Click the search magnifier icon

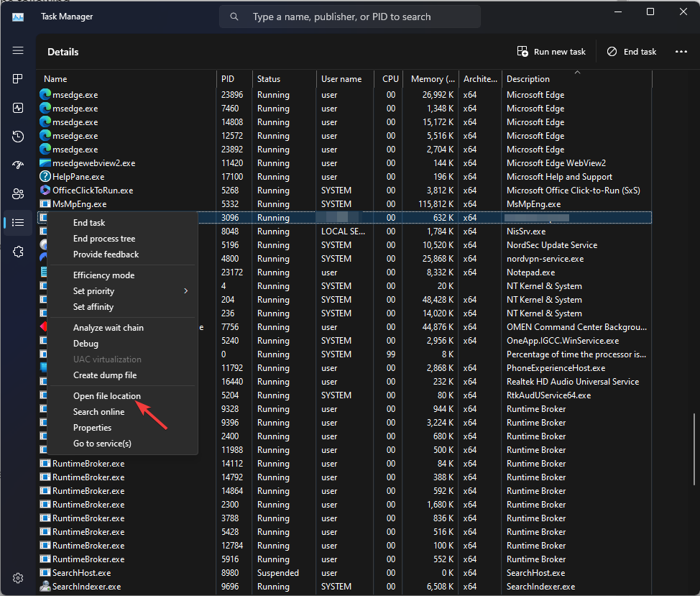[x=234, y=16]
